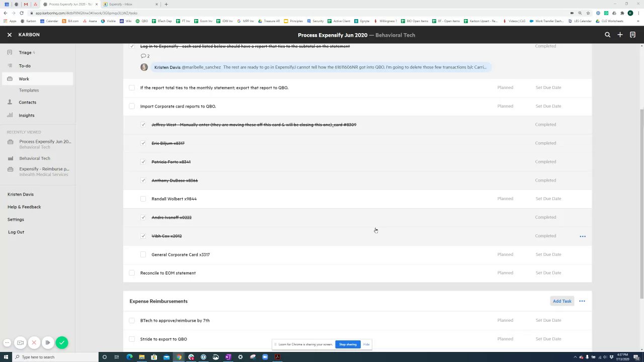Navigate to Contacts
This screenshot has width=644, height=362.
pos(27,102)
